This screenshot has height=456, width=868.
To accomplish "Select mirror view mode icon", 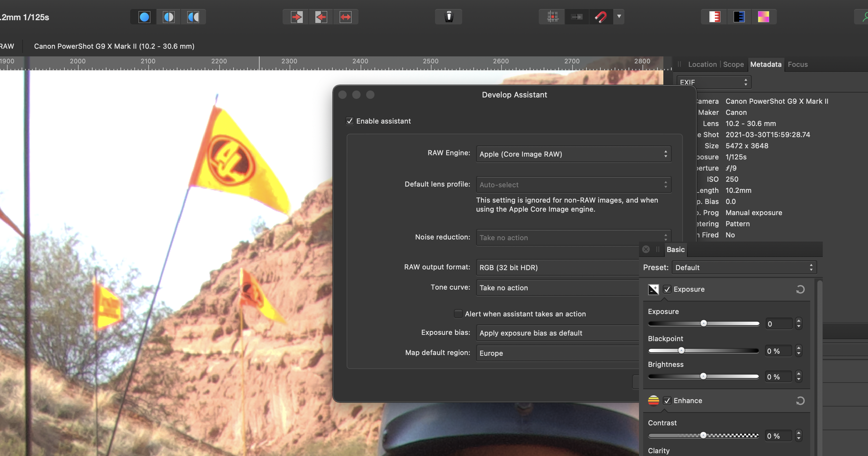I will coord(193,17).
